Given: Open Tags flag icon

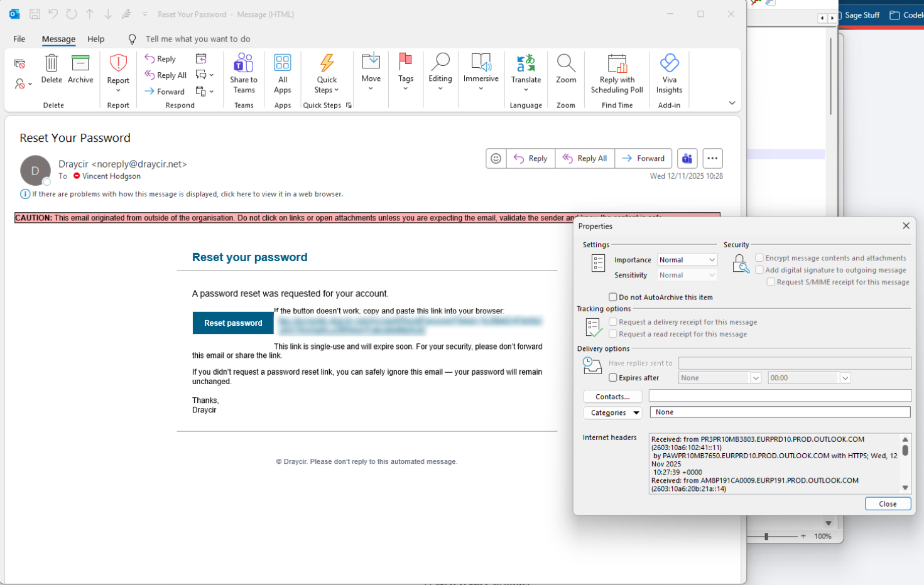Looking at the screenshot, I should 406,62.
